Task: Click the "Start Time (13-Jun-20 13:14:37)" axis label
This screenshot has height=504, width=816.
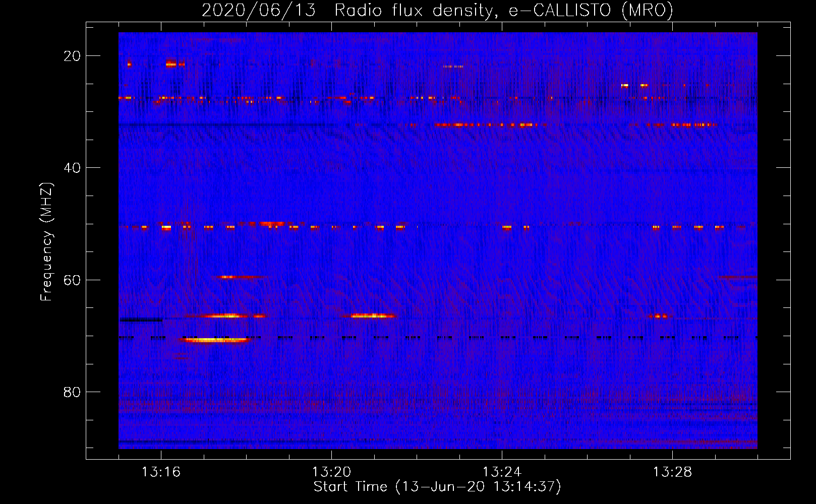Action: tap(437, 487)
